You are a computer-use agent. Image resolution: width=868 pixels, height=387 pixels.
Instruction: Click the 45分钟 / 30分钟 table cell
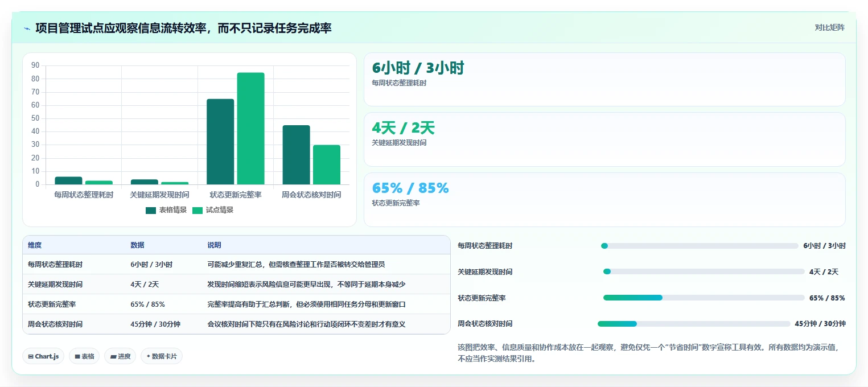pos(155,324)
